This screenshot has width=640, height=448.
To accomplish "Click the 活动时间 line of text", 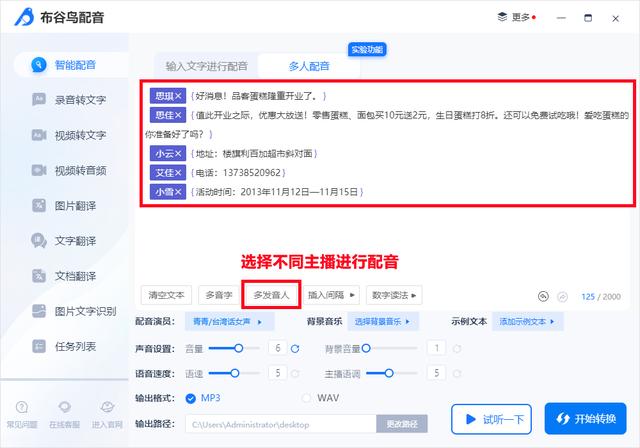I will pyautogui.click(x=277, y=192).
